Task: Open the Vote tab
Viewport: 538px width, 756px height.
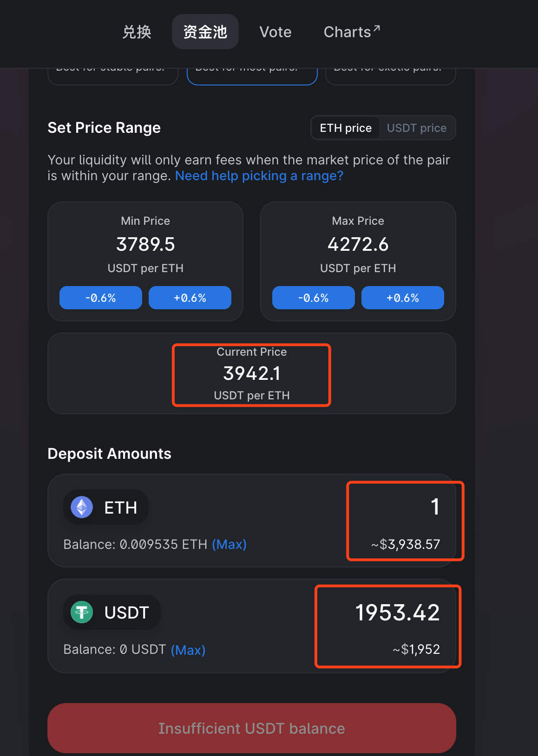Action: pos(275,32)
